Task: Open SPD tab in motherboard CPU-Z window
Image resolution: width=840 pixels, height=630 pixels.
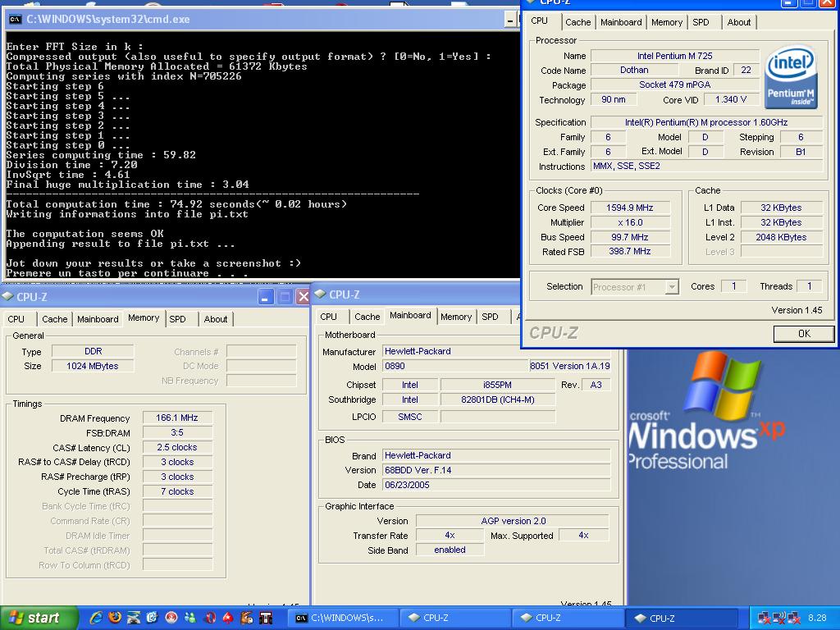Action: 490,317
